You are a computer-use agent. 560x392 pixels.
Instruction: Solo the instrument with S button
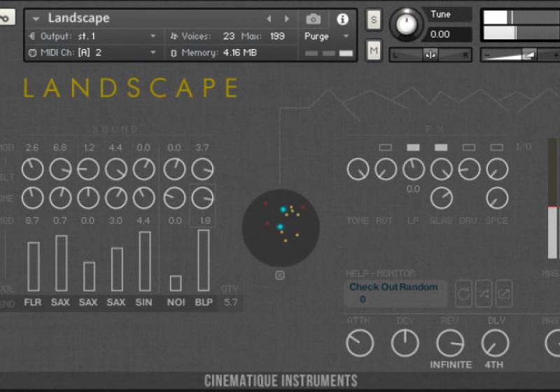tap(374, 20)
